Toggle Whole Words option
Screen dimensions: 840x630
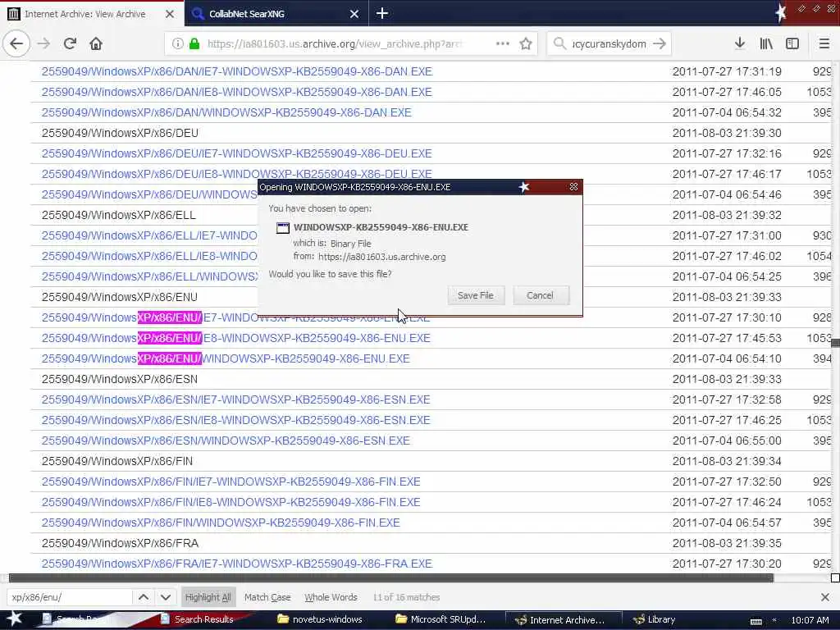tap(331, 597)
